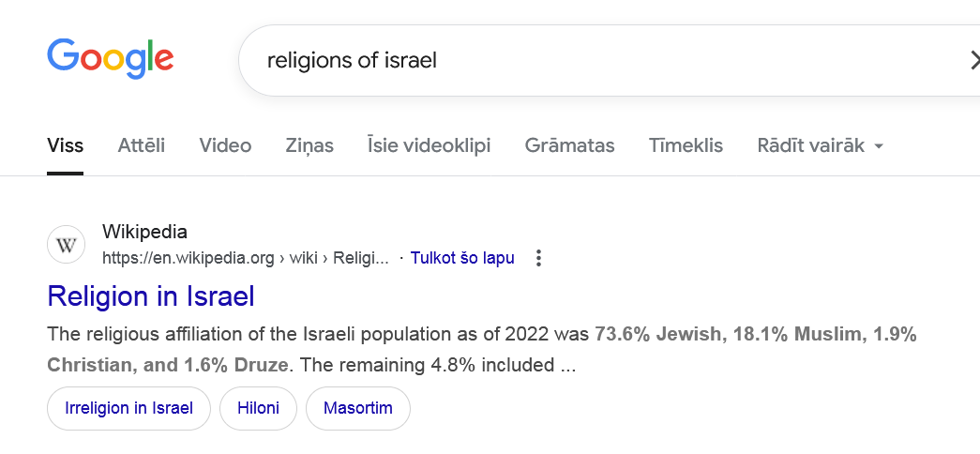Select the Tīmeklis tab
The image size is (980, 454).
point(686,145)
